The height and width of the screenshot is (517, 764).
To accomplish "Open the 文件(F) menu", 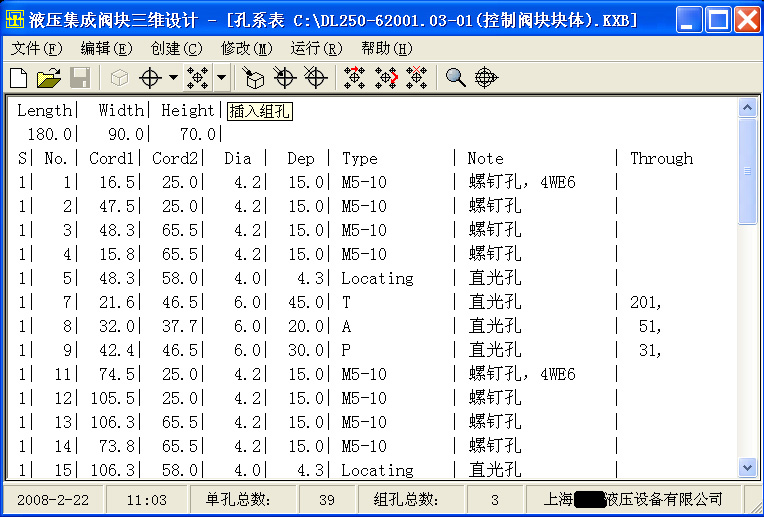I will [37, 48].
